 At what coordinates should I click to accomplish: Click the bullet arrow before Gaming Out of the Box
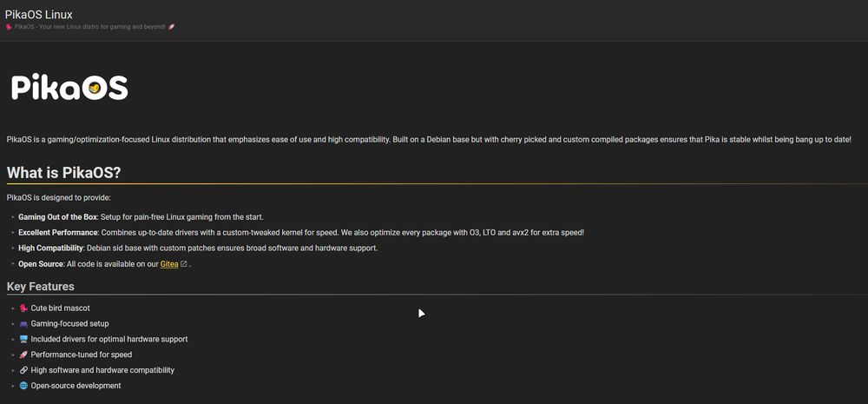click(x=13, y=216)
